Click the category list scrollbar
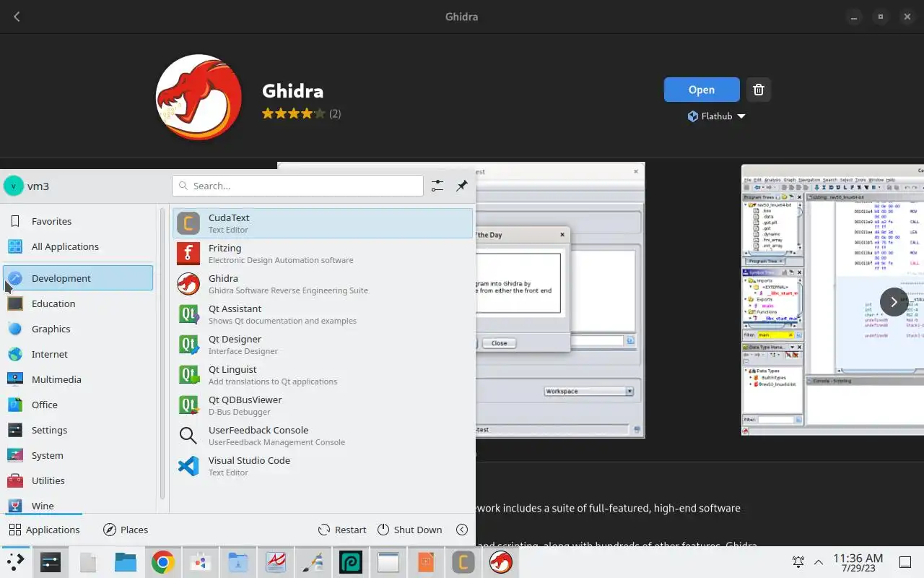Image resolution: width=924 pixels, height=578 pixels. click(x=162, y=354)
